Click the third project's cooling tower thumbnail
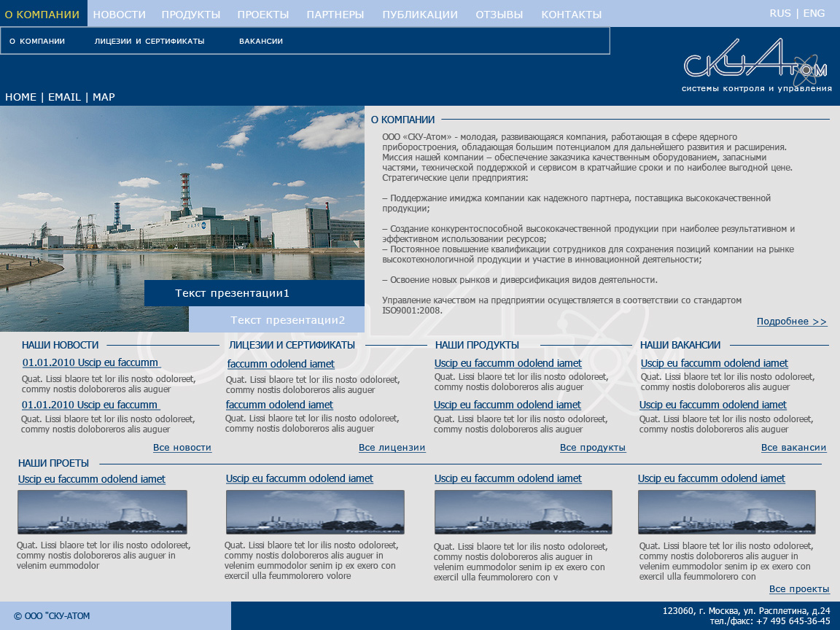840x630 pixels. (x=524, y=512)
